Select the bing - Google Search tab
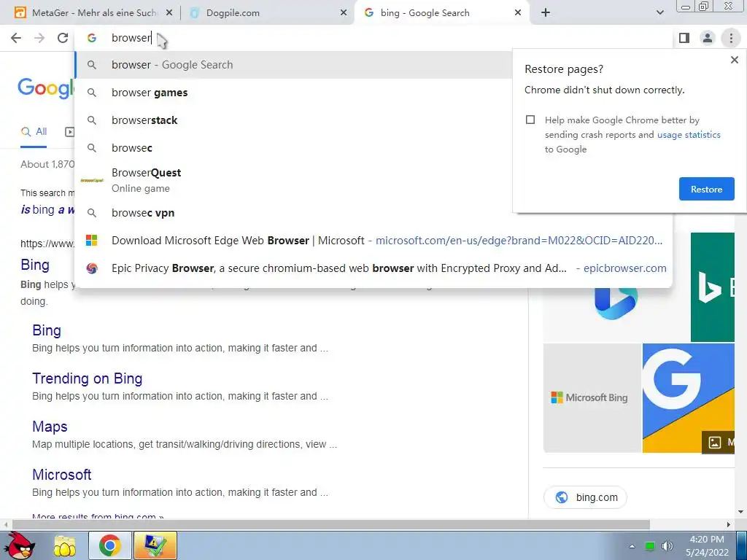747x560 pixels. (441, 13)
